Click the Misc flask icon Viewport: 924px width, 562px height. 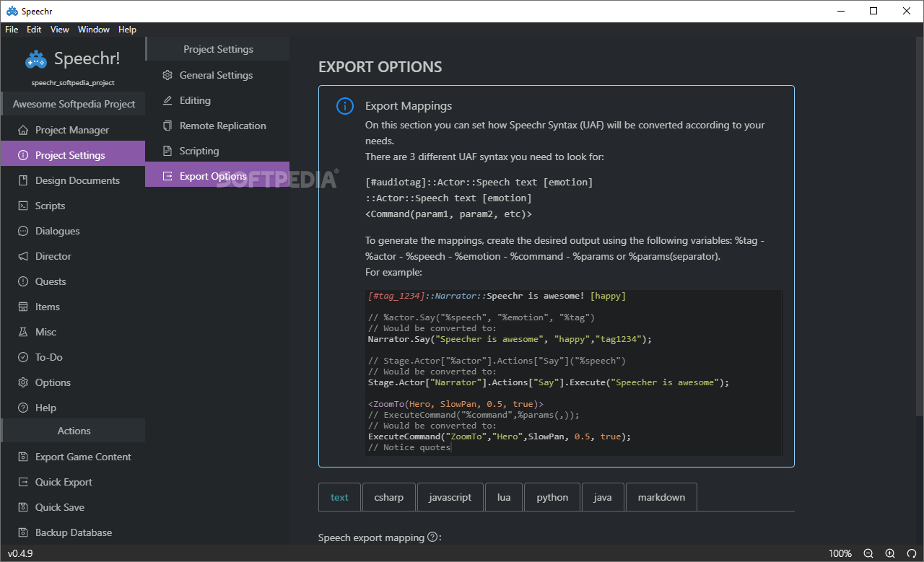(x=22, y=332)
